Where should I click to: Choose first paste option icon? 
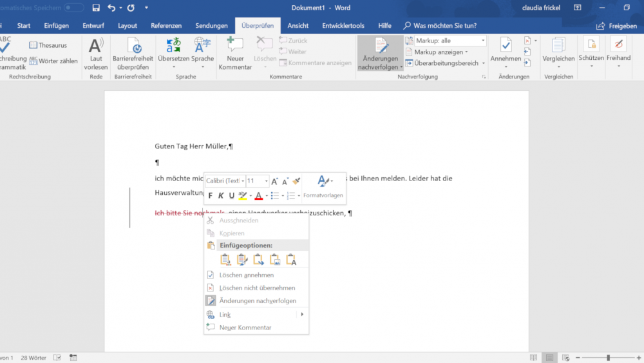pyautogui.click(x=225, y=259)
